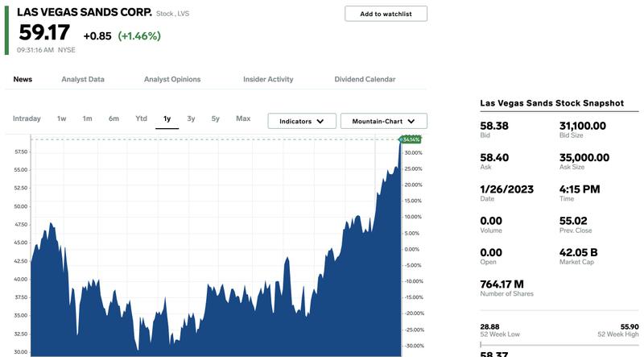
Task: Click the 35,000.00 Ask Size value
Action: (x=584, y=157)
